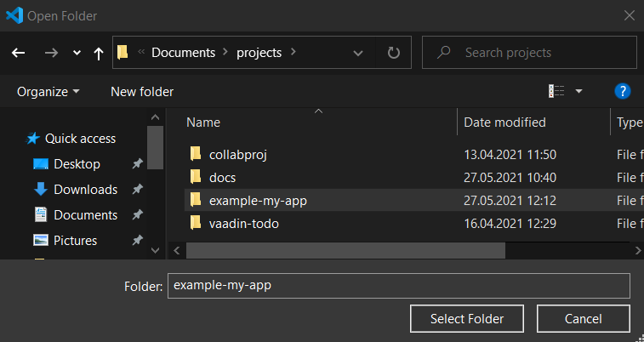Viewport: 644px width, 342px height.
Task: Click date 27.05.2021 10:40
Action: [510, 178]
